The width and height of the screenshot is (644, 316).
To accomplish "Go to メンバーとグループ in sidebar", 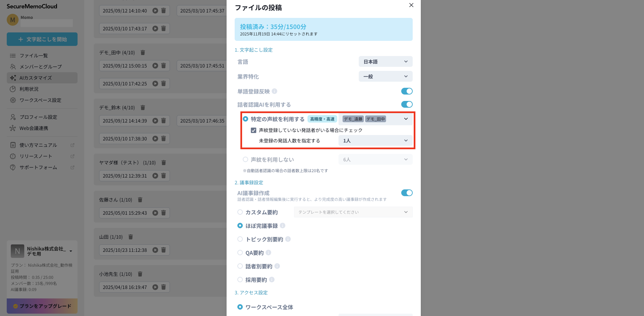I will 40,67.
